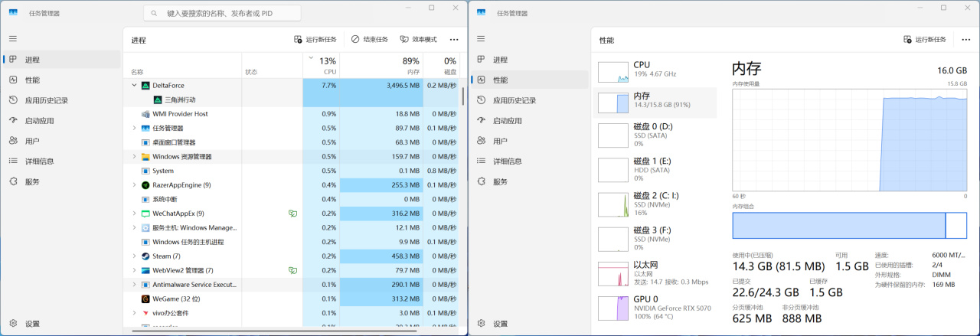Click 运行新任务 in the right window
This screenshot has width=980, height=336.
[x=924, y=40]
